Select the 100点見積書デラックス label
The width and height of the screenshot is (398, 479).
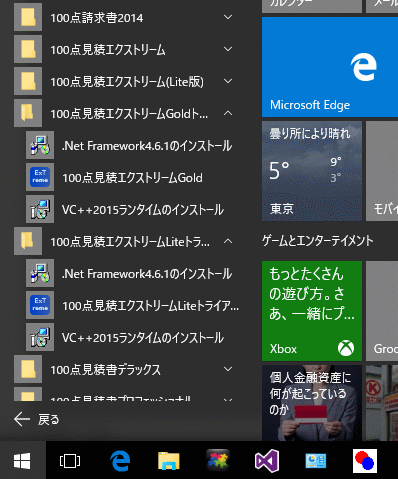(105, 370)
